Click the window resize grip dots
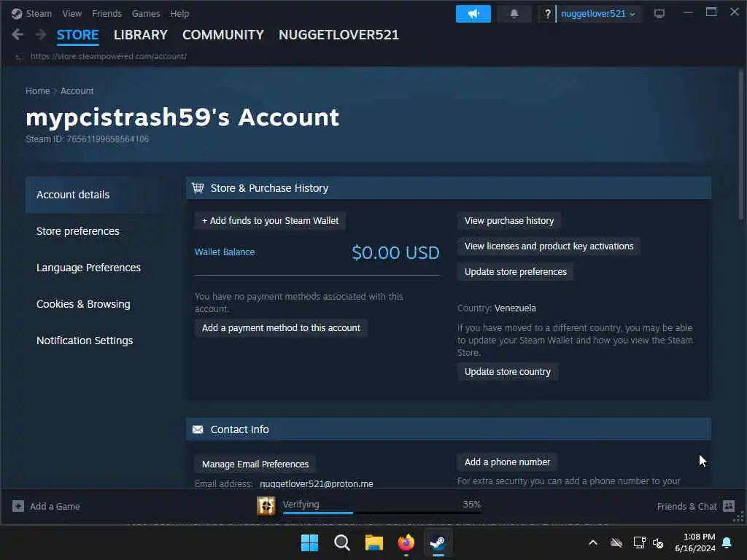747x560 pixels. pyautogui.click(x=739, y=517)
